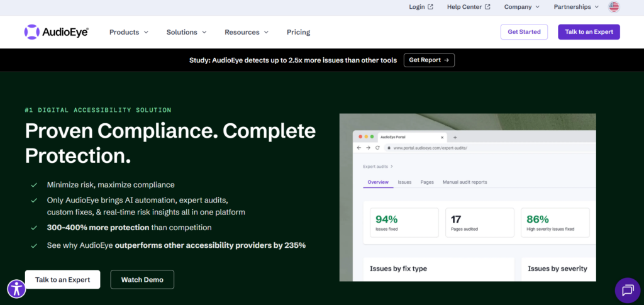Select the Overview tab in portal

click(x=378, y=182)
